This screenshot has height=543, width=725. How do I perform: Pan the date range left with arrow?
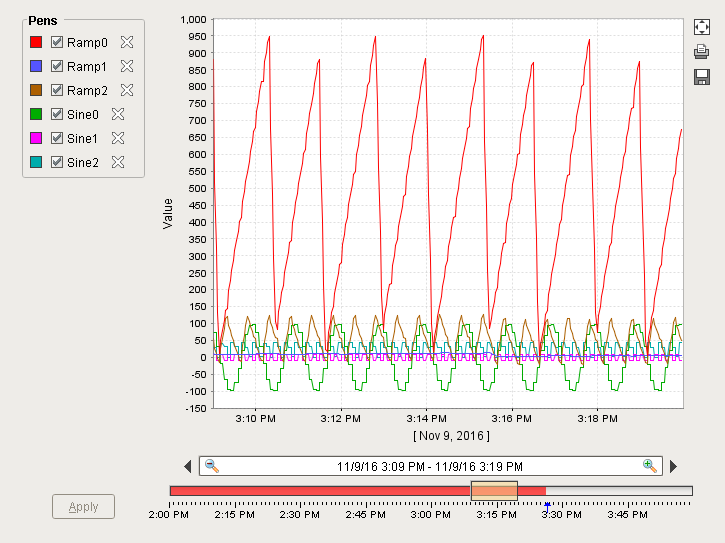click(x=188, y=466)
